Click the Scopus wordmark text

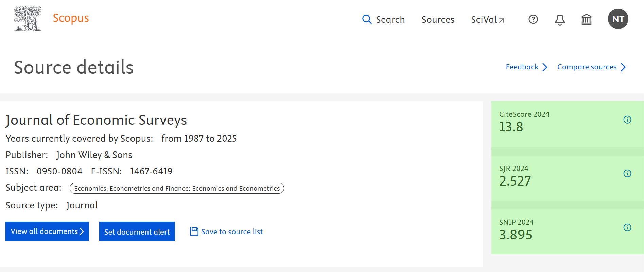71,18
